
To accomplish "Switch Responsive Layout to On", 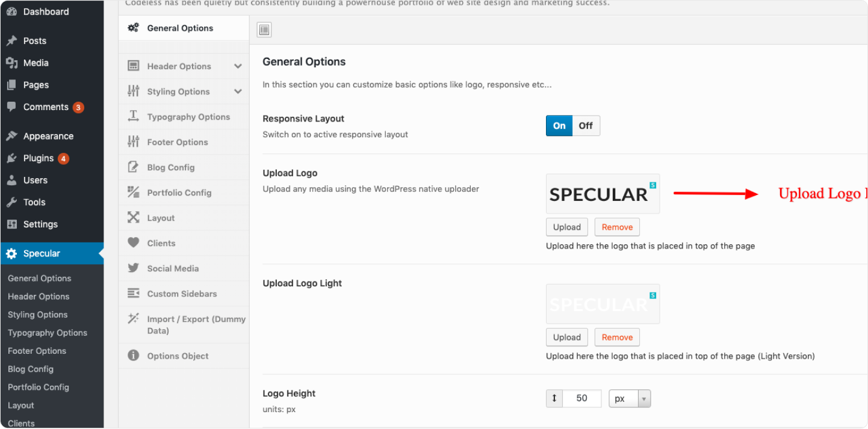I will click(559, 126).
